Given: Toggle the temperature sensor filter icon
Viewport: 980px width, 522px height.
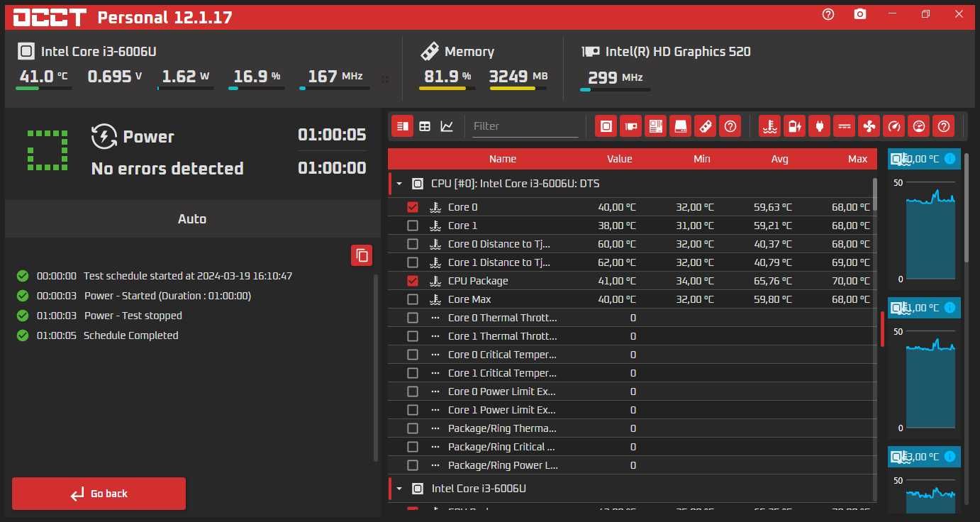Looking at the screenshot, I should coord(769,126).
